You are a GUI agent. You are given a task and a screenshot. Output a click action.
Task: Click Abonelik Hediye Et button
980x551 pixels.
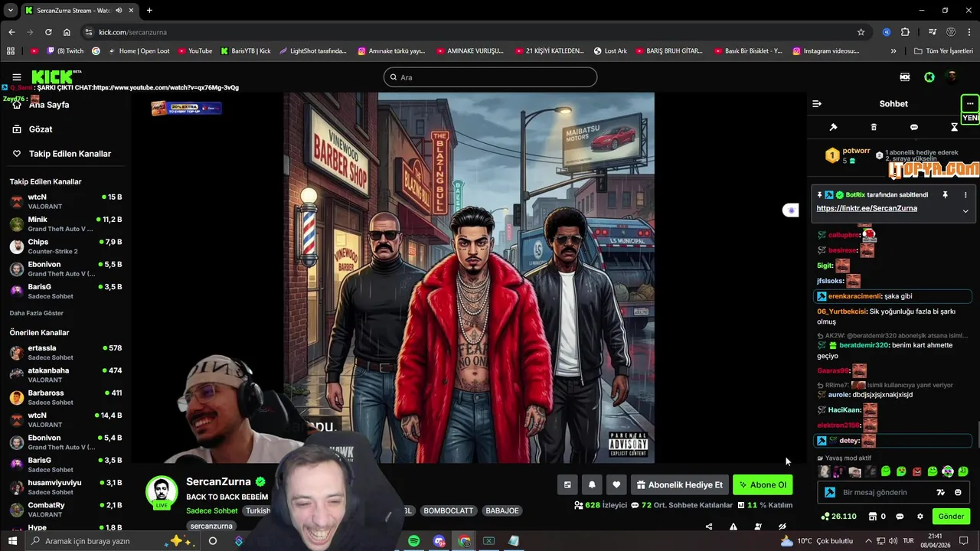coord(679,484)
